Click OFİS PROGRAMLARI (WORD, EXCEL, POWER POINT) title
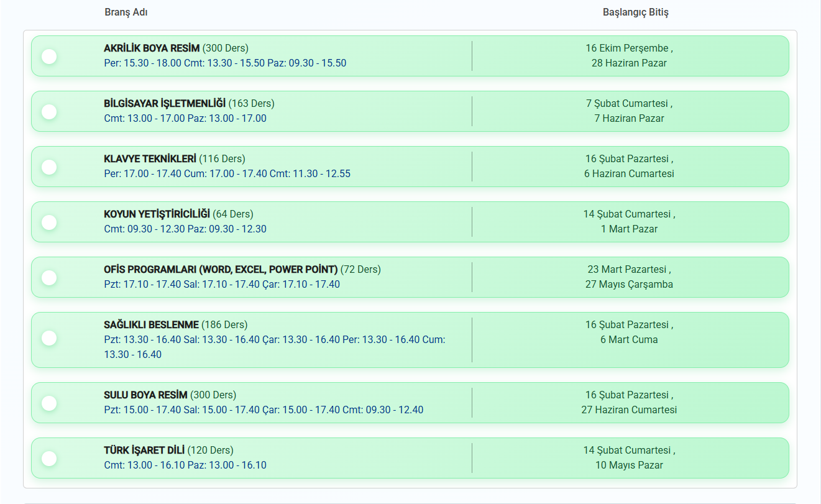The width and height of the screenshot is (821, 504). pyautogui.click(x=221, y=270)
